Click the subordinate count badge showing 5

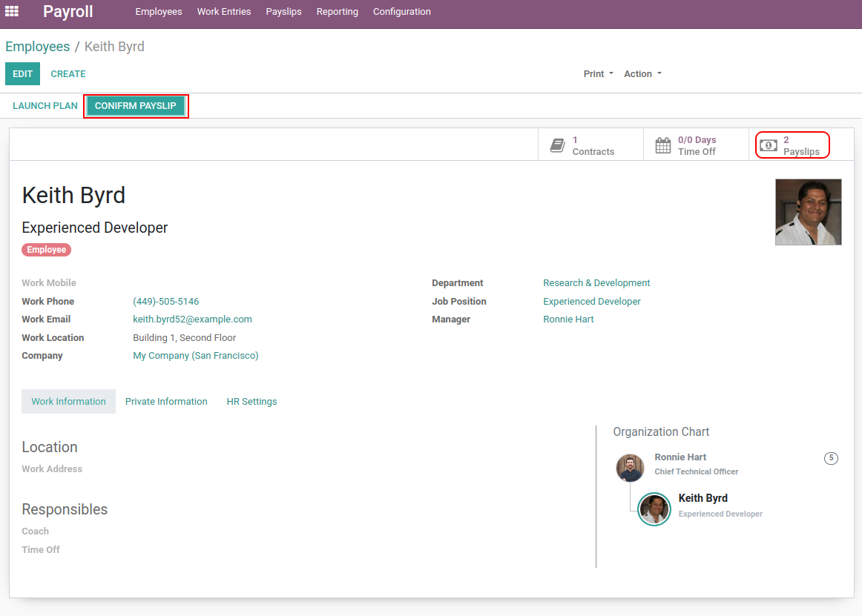click(x=831, y=458)
